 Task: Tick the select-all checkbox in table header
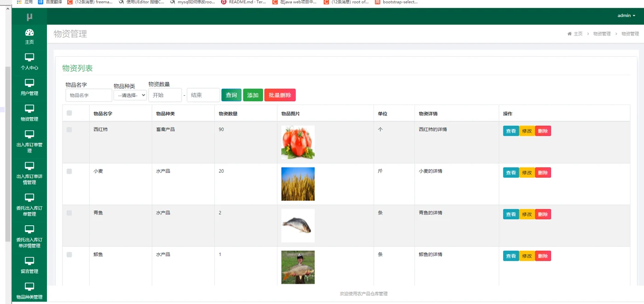(69, 113)
